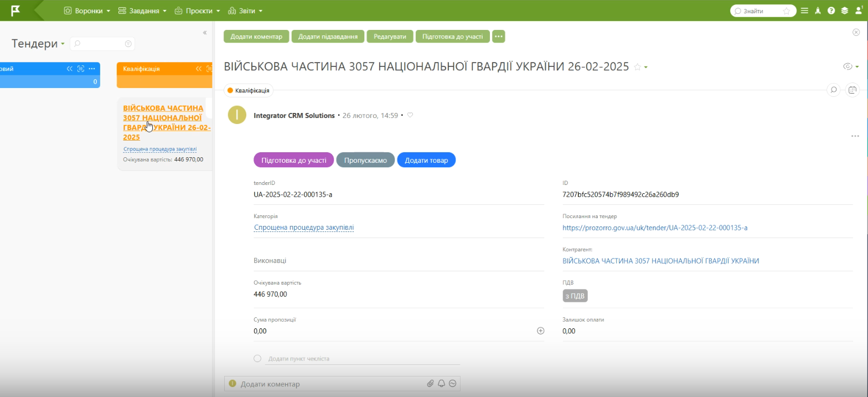This screenshot has height=397, width=868.
Task: Click the rocket icon in the top bar
Action: (x=818, y=11)
